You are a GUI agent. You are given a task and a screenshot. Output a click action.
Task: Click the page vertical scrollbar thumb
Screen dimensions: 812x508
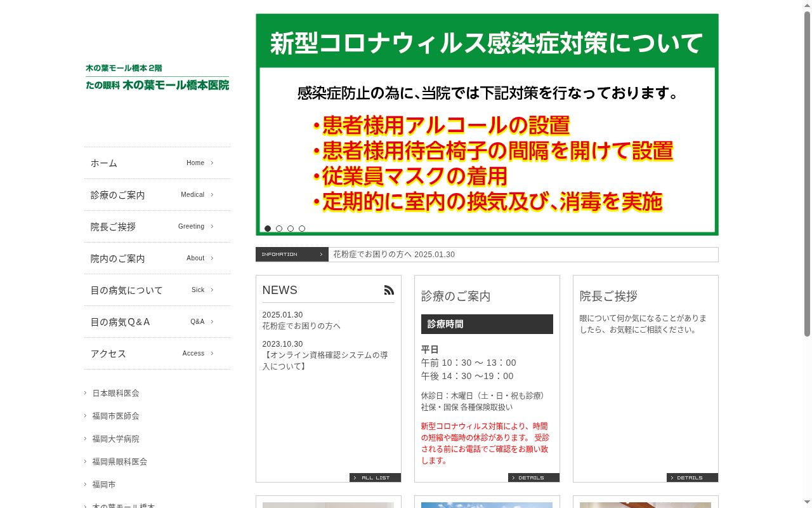click(x=807, y=173)
